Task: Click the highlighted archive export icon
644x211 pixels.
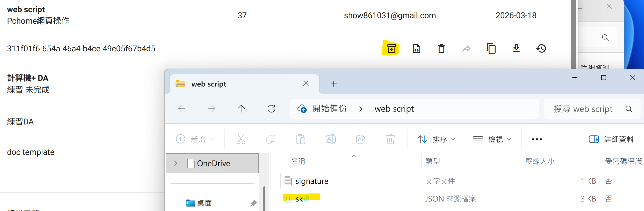Action: (391, 48)
